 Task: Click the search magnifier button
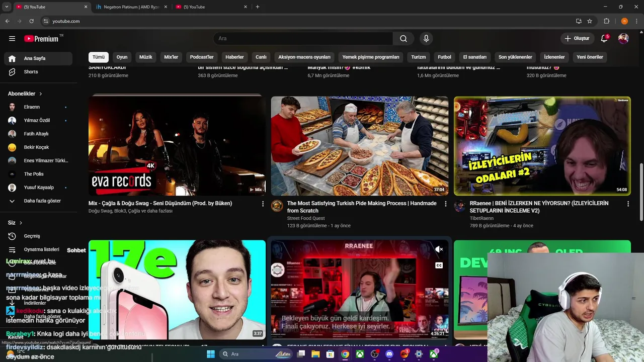pyautogui.click(x=404, y=39)
